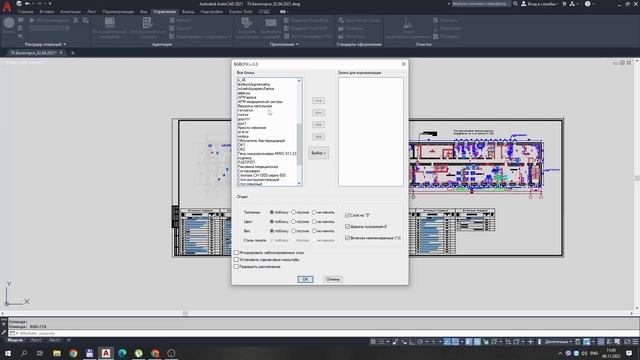Select 'послою' radio in the Цвет row
This screenshot has height=360, width=640.
pos(293,222)
